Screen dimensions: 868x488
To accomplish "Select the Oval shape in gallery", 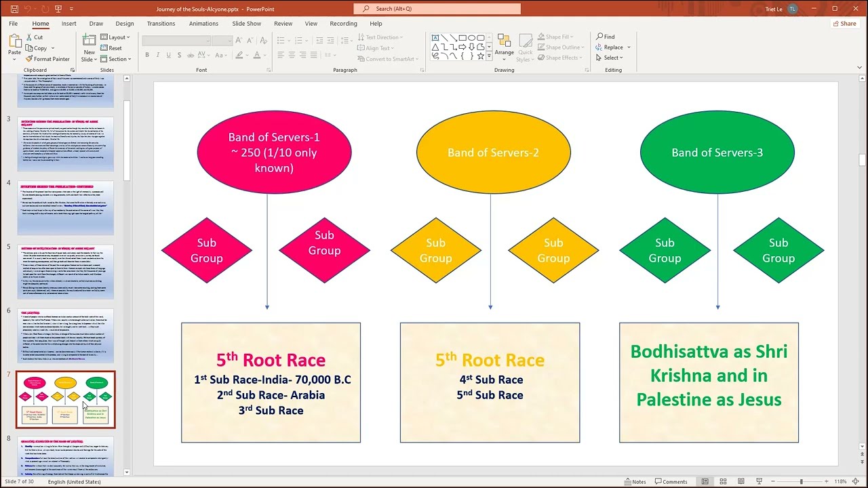I will point(471,38).
